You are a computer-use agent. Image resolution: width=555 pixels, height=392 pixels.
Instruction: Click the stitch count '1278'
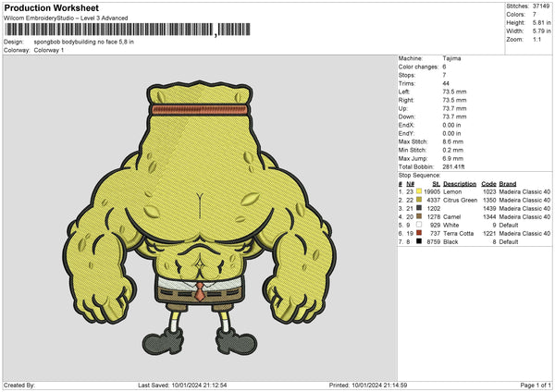coord(434,217)
